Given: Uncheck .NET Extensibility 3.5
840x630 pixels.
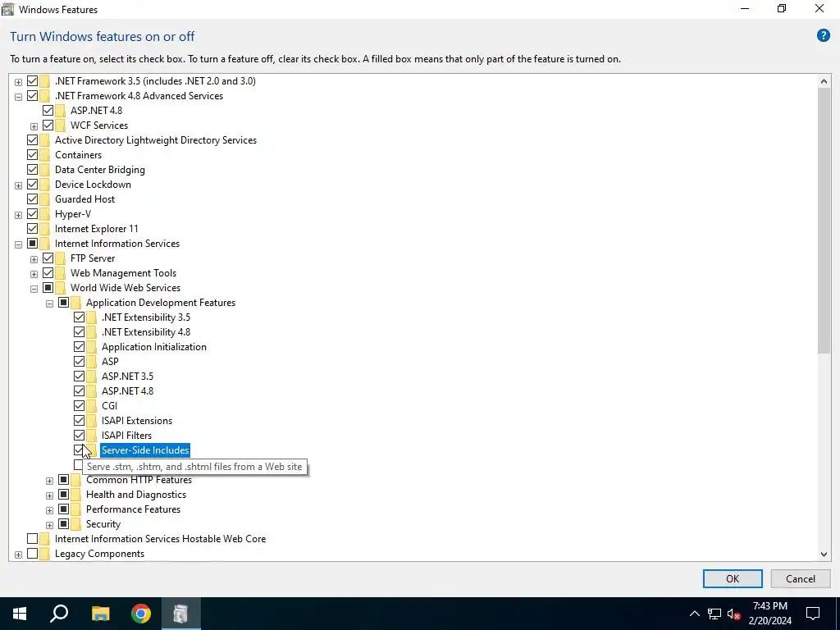Looking at the screenshot, I should point(79,317).
